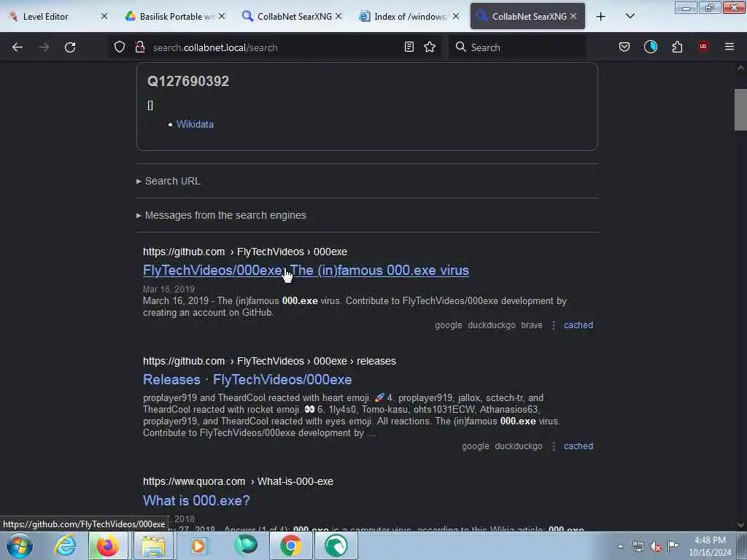The height and width of the screenshot is (560, 747).
Task: Click the site security padlock icon
Action: pyautogui.click(x=139, y=47)
